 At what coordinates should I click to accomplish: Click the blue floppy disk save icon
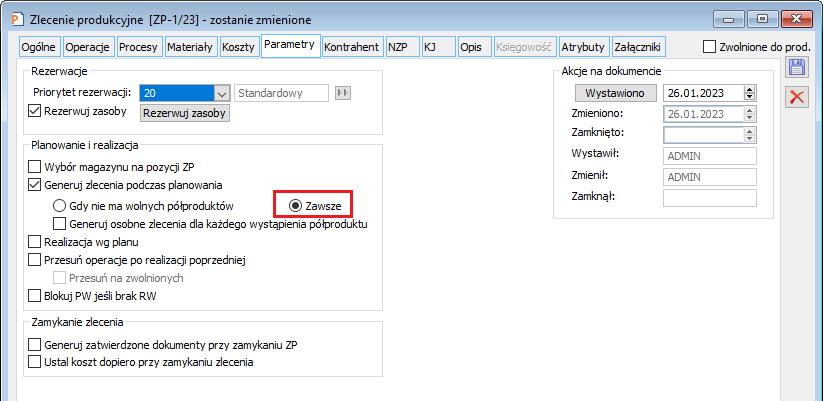click(797, 69)
